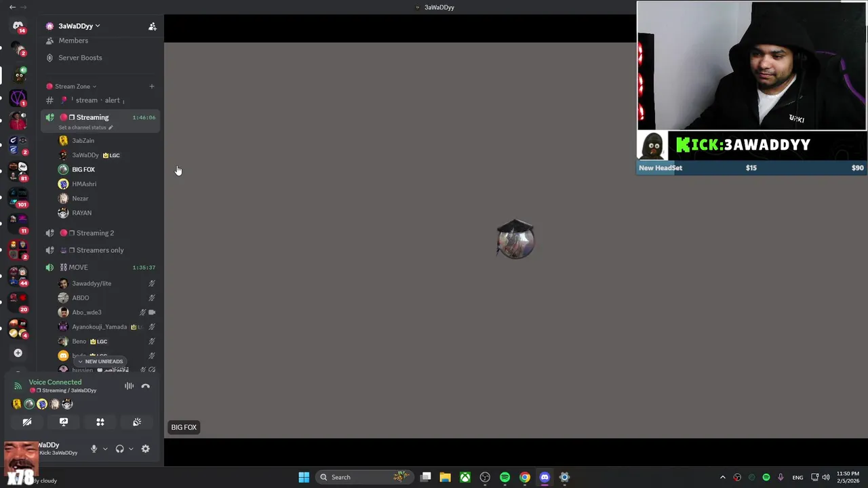Click the invite people icon beside server name
The width and height of the screenshot is (868, 488).
pyautogui.click(x=153, y=26)
